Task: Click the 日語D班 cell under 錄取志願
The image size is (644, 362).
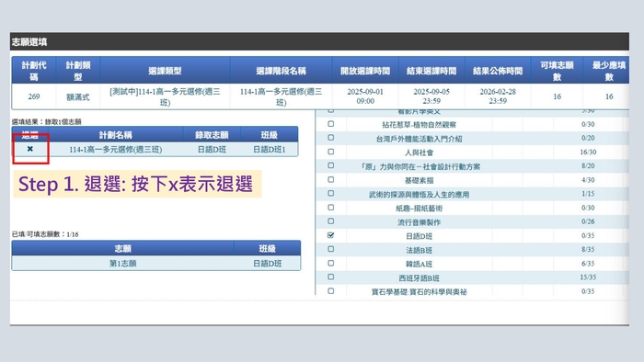Action: [212, 150]
